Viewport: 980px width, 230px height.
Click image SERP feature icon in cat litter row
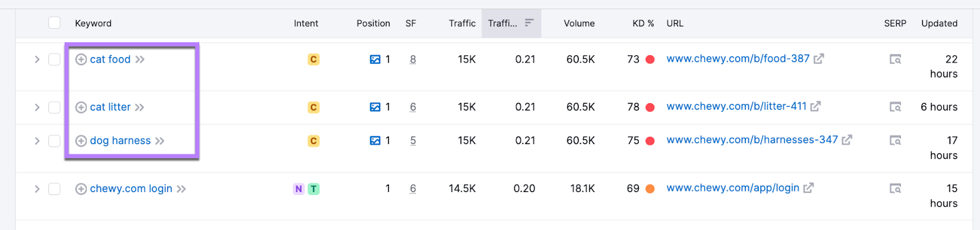coord(375,107)
